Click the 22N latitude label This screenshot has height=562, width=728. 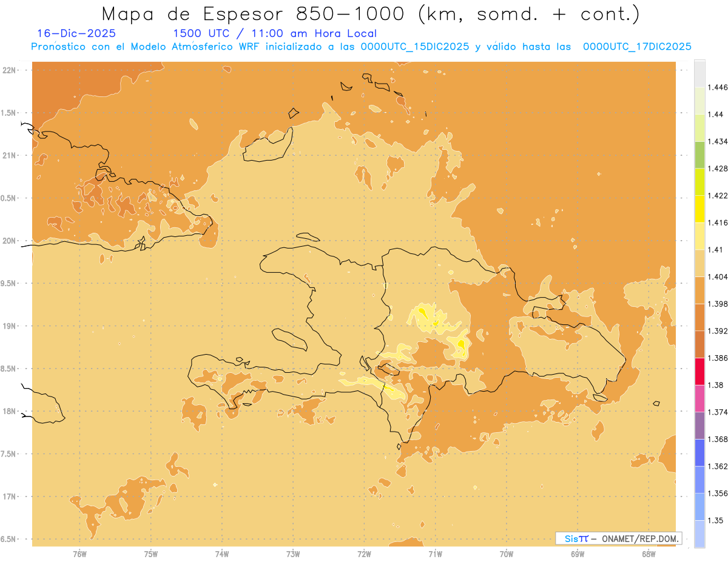pos(10,70)
